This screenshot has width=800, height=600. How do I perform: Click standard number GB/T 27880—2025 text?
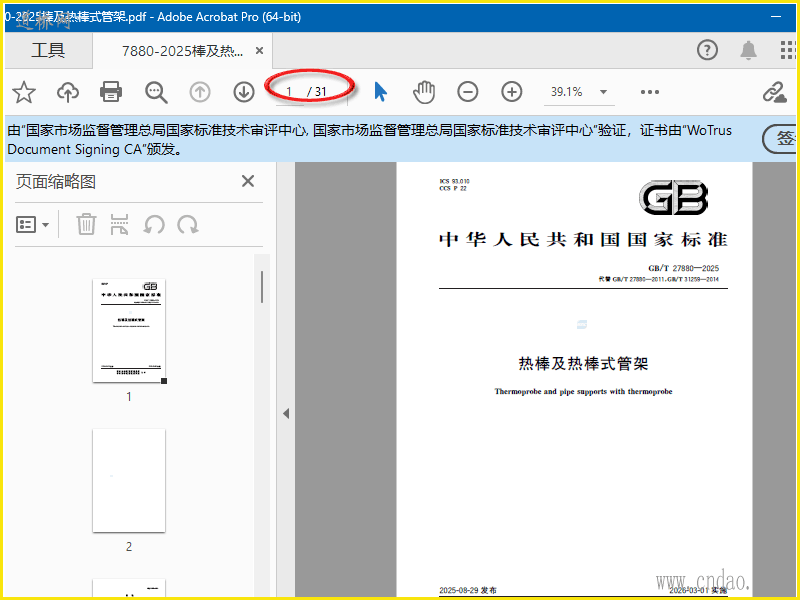coord(683,268)
